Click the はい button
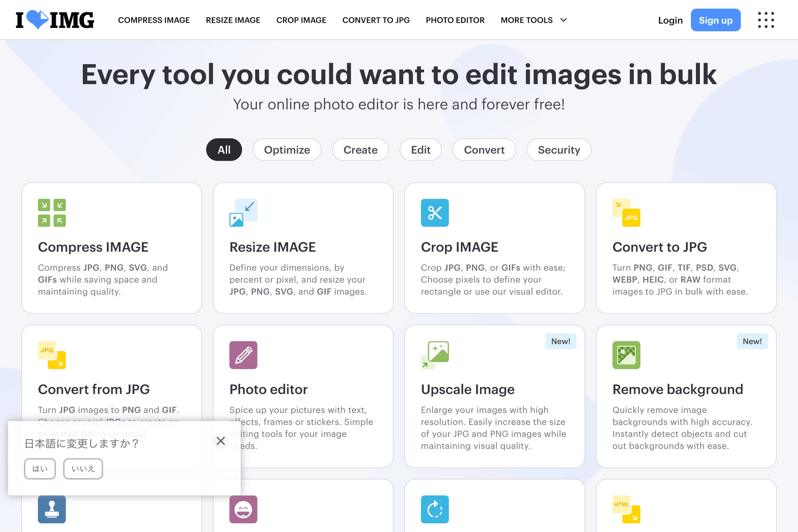Viewport: 798px width, 532px height. 40,469
